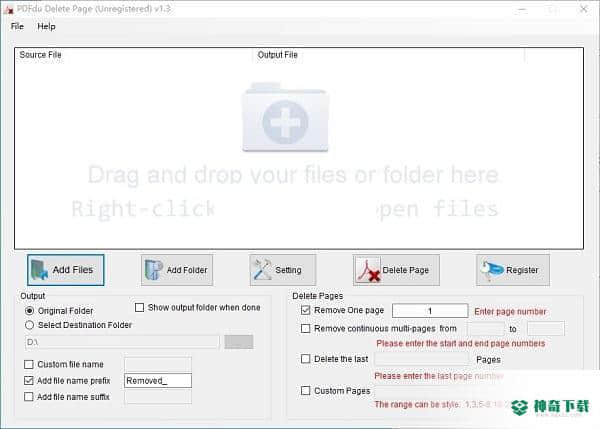Focus the file name prefix field Removed_

(x=158, y=381)
